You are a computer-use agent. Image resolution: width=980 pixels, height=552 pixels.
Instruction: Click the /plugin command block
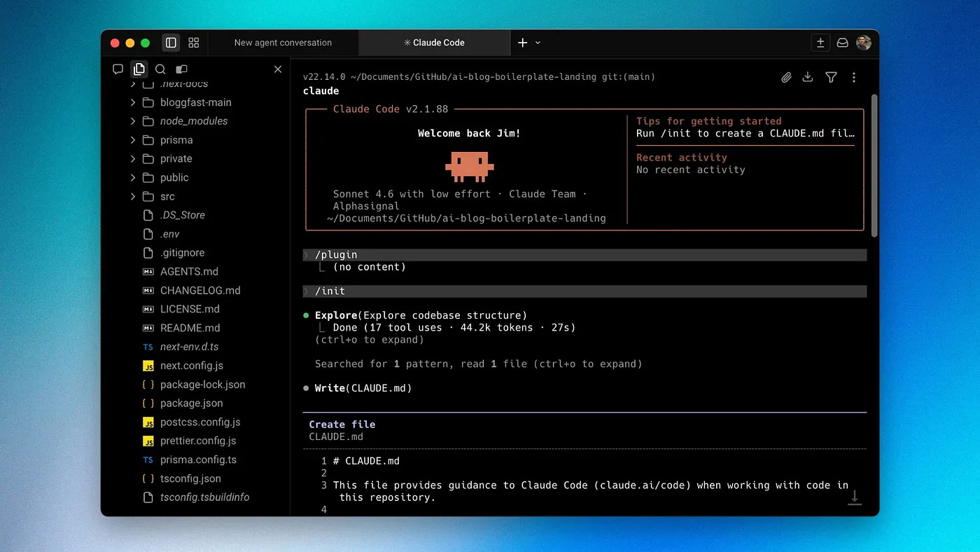click(584, 255)
